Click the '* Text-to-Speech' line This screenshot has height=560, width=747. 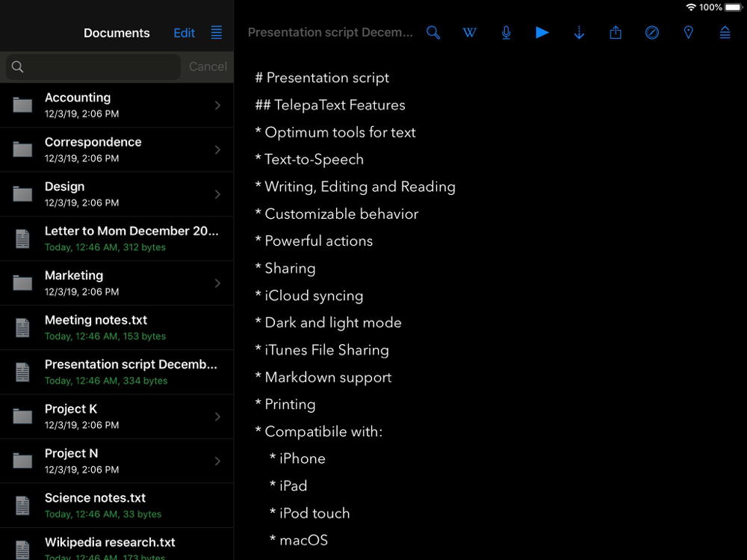[x=309, y=160]
